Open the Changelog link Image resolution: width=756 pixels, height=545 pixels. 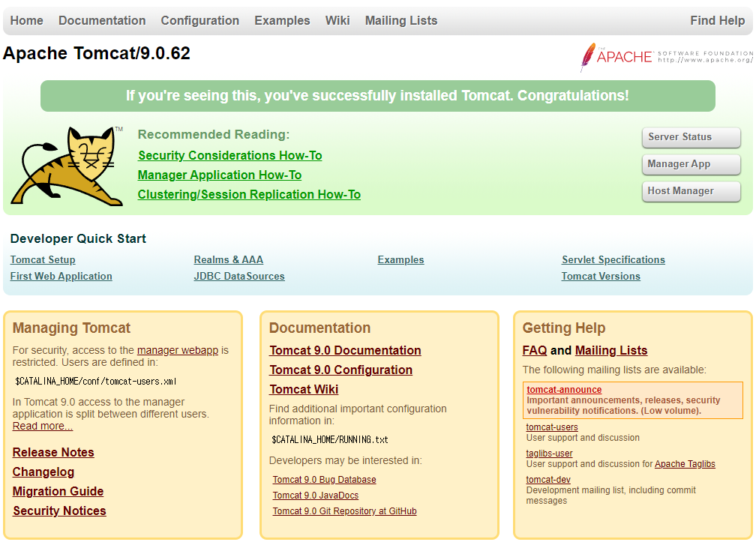[x=43, y=472]
